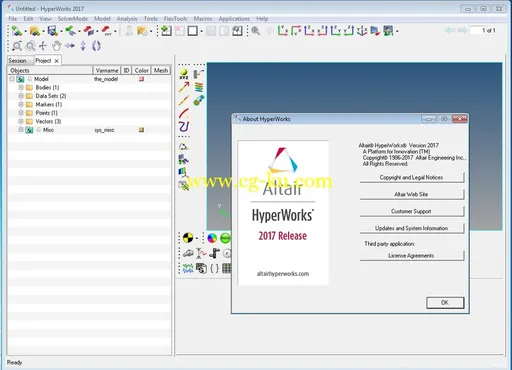The image size is (512, 370).
Task: Click the Varname column header
Action: [107, 70]
